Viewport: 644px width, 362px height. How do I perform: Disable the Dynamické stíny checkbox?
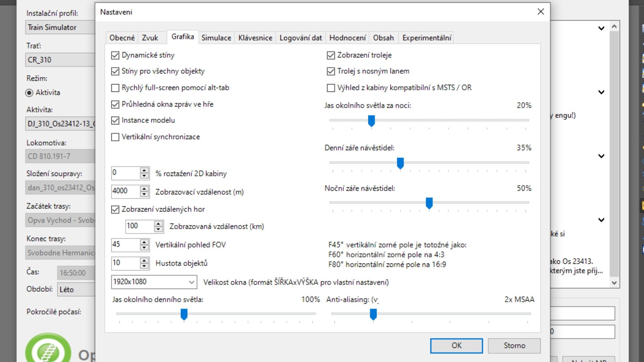[x=115, y=55]
